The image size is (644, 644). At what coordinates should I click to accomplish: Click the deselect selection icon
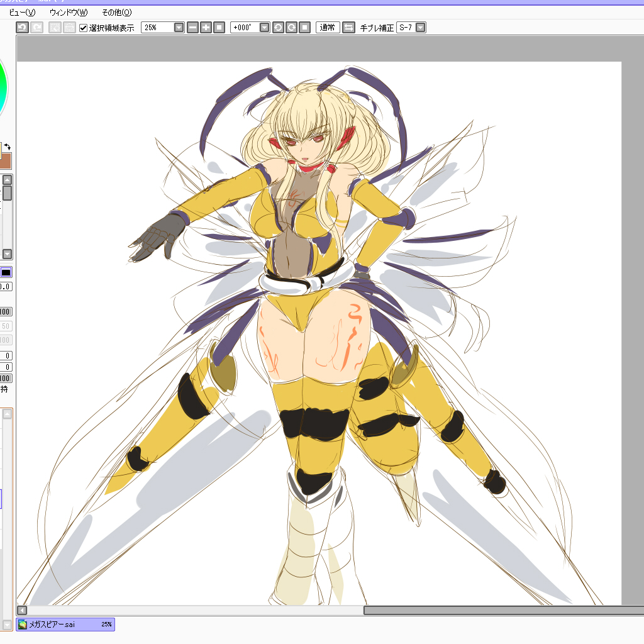click(55, 28)
